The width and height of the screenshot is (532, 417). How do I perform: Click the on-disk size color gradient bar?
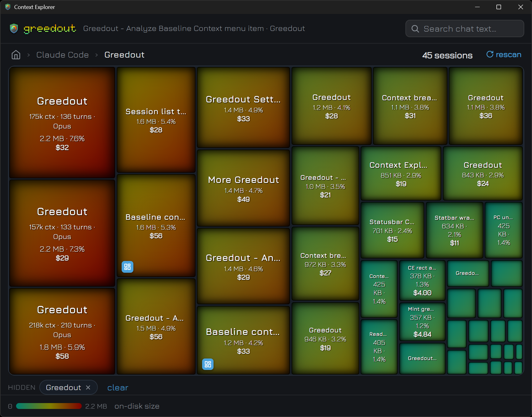pyautogui.click(x=49, y=406)
